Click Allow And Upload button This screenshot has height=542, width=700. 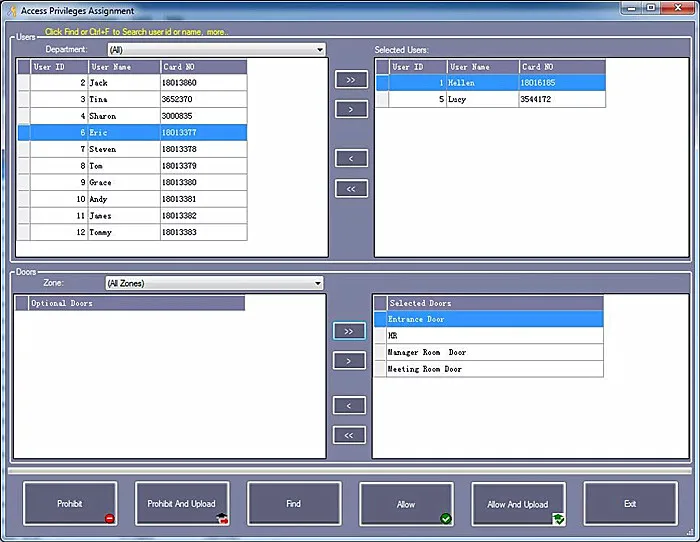(518, 503)
